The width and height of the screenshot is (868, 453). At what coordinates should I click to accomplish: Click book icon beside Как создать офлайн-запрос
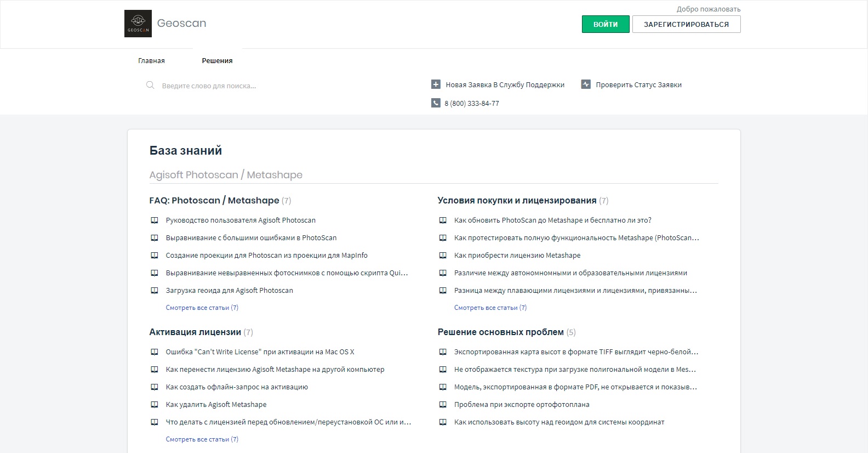point(155,387)
